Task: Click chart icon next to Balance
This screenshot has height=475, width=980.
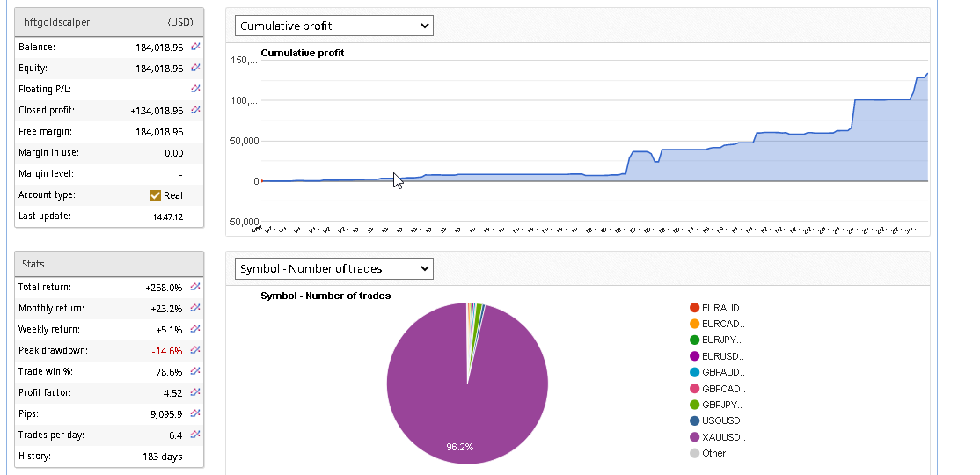Action: [195, 47]
